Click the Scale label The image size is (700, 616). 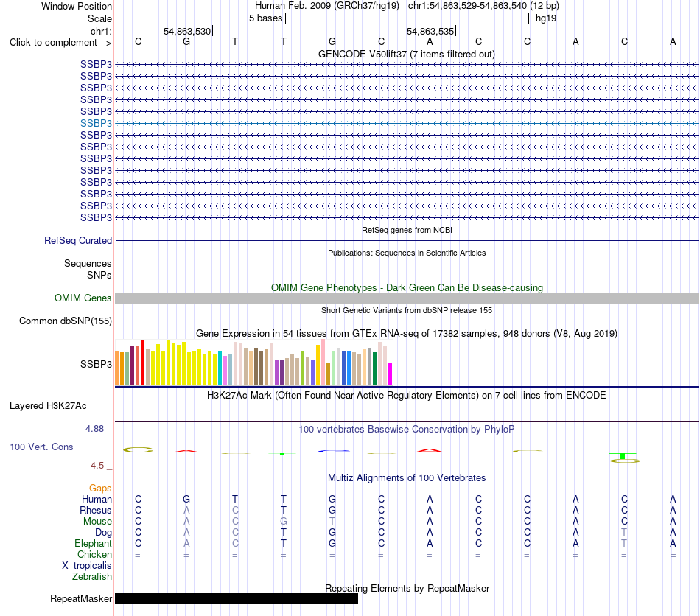pos(99,18)
